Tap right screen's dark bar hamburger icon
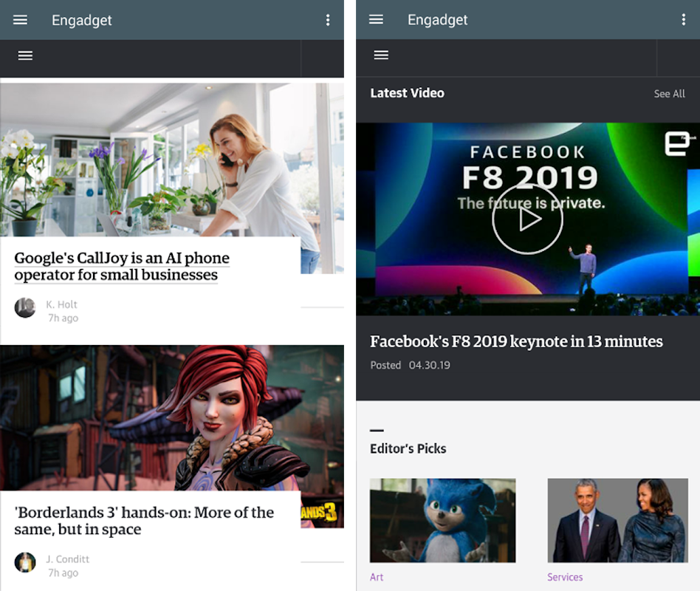 pyautogui.click(x=381, y=55)
